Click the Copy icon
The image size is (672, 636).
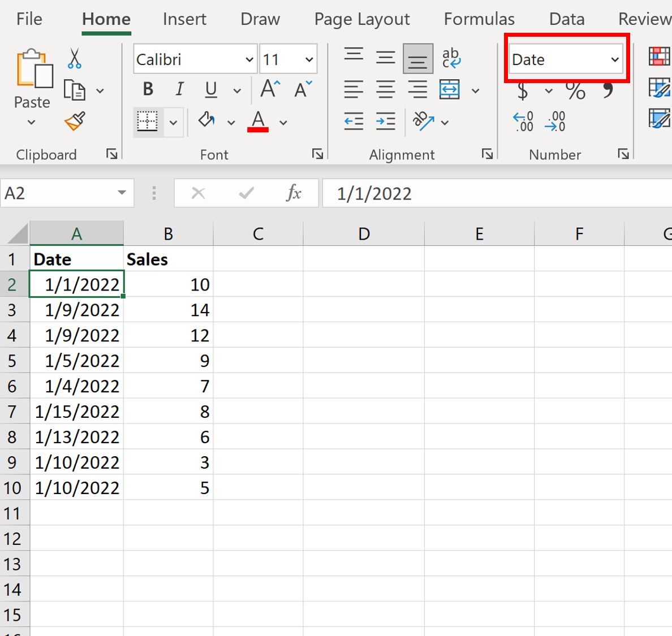click(75, 90)
